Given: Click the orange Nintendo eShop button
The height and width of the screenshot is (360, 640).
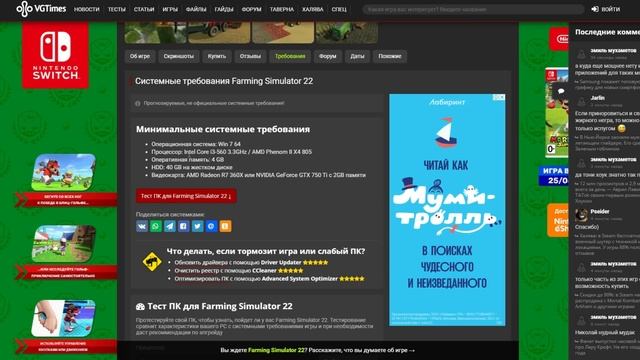Looking at the screenshot, I should [558, 220].
